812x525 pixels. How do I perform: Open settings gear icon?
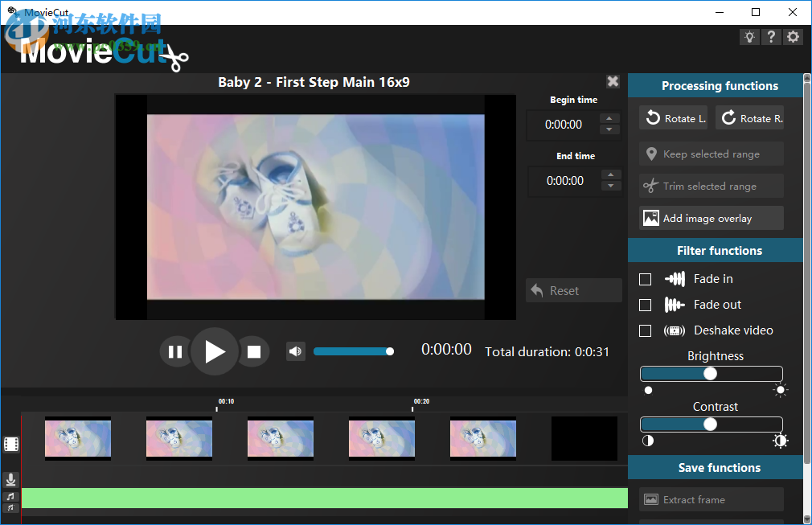click(794, 37)
